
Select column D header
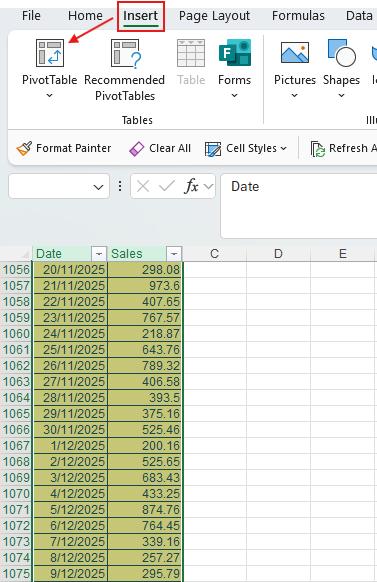pyautogui.click(x=278, y=254)
